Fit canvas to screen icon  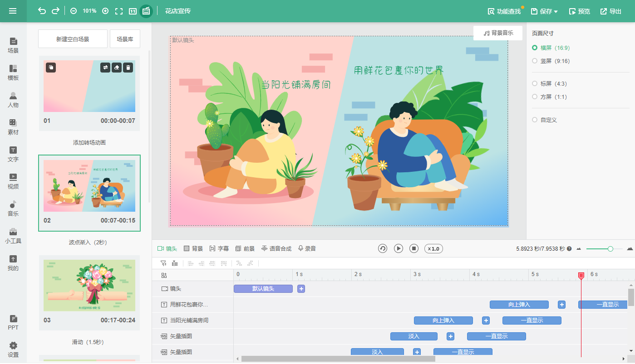pos(119,11)
